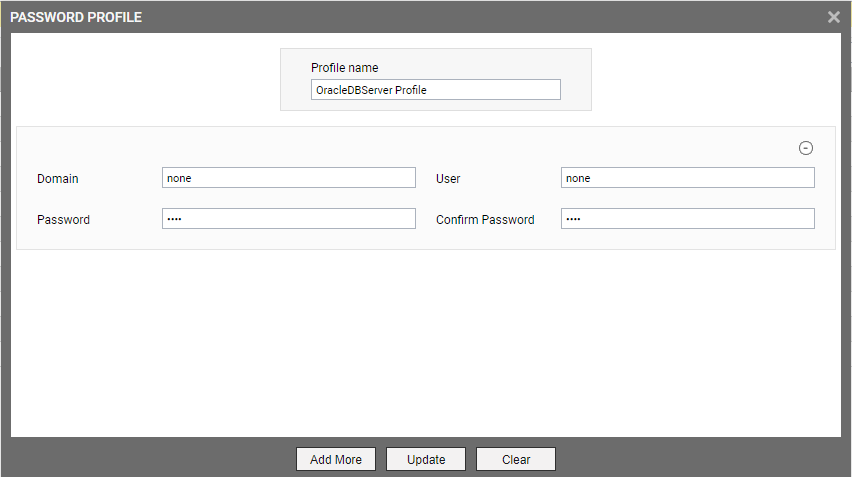Remove the credential row with minus icon
Screen dimensions: 852x477
click(x=805, y=148)
